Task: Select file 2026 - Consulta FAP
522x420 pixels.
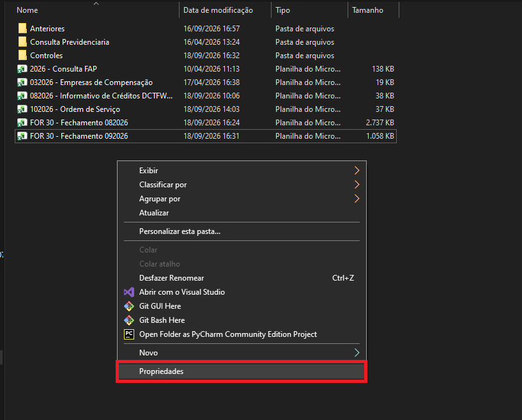Action: (x=63, y=69)
